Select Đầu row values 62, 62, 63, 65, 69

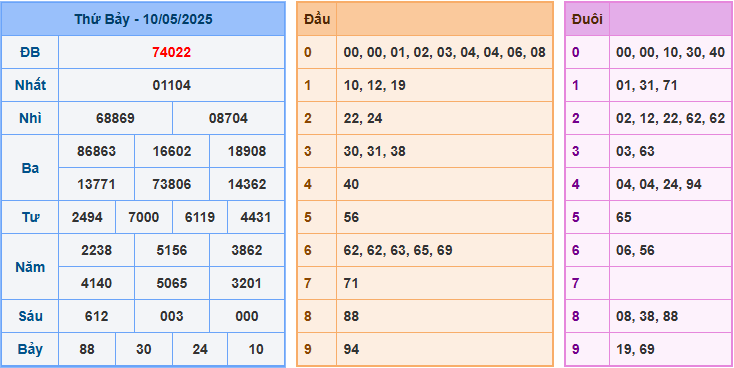coord(398,250)
